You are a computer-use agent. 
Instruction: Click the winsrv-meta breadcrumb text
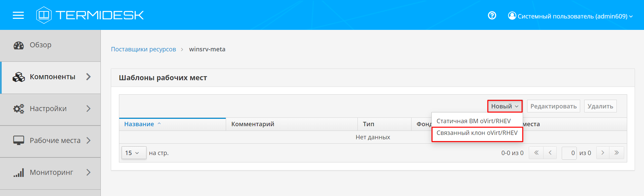point(207,49)
